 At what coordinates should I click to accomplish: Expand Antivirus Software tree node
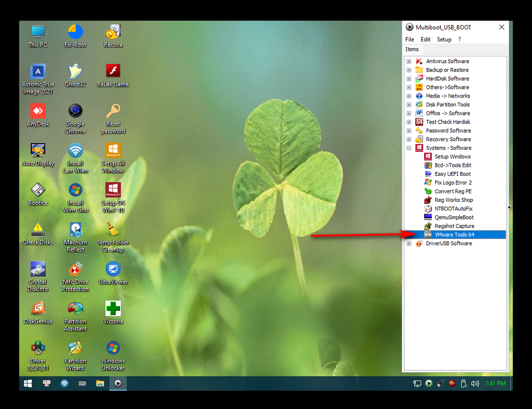click(409, 61)
